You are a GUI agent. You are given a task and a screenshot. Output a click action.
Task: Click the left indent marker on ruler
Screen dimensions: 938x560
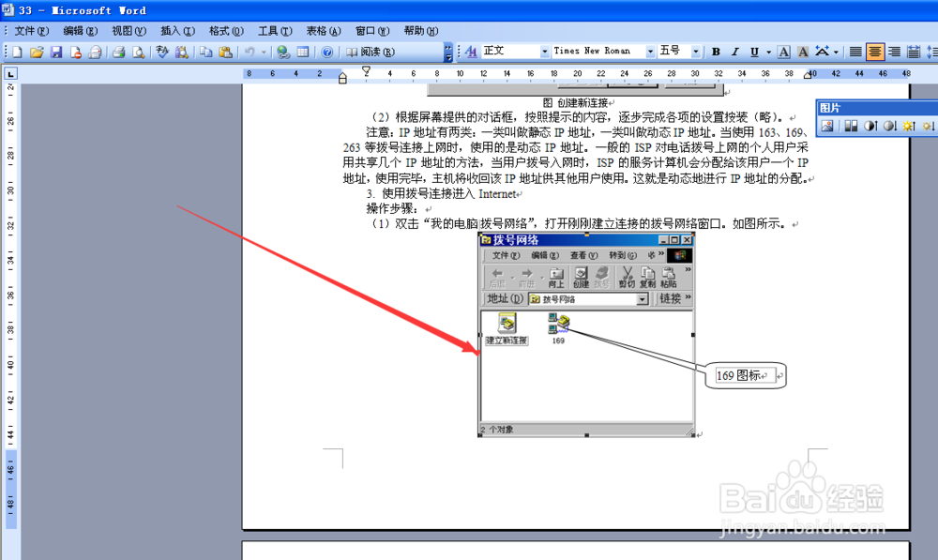click(342, 78)
